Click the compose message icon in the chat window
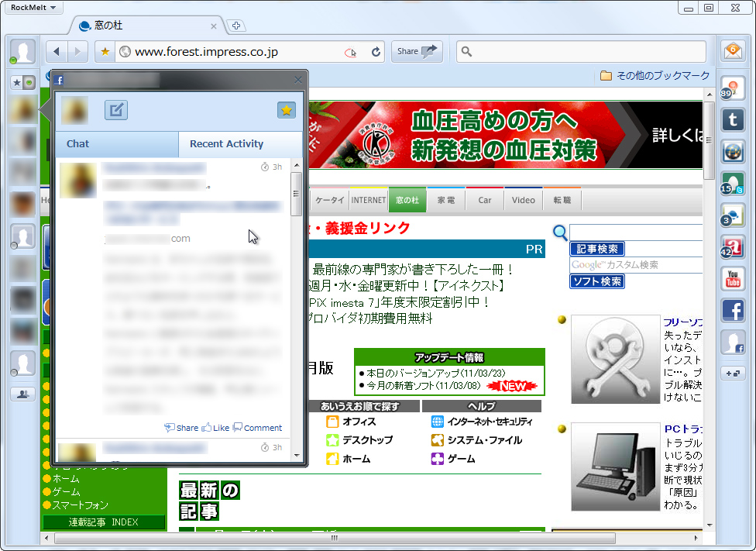Screen dimensions: 756x551 click(x=115, y=109)
